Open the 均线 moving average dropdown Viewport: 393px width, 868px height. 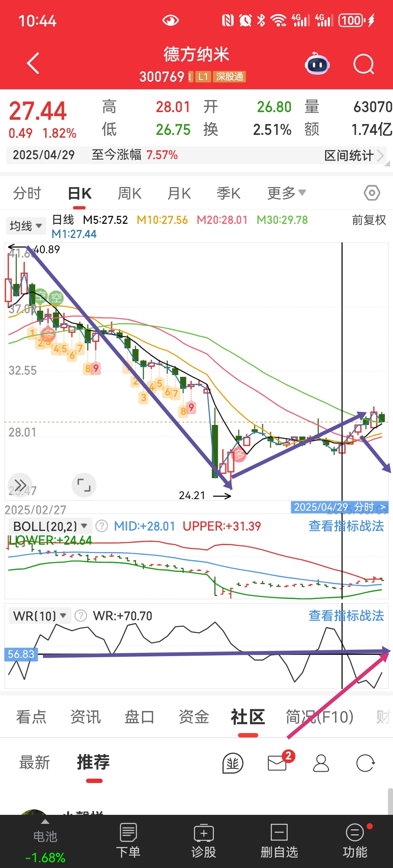[26, 226]
